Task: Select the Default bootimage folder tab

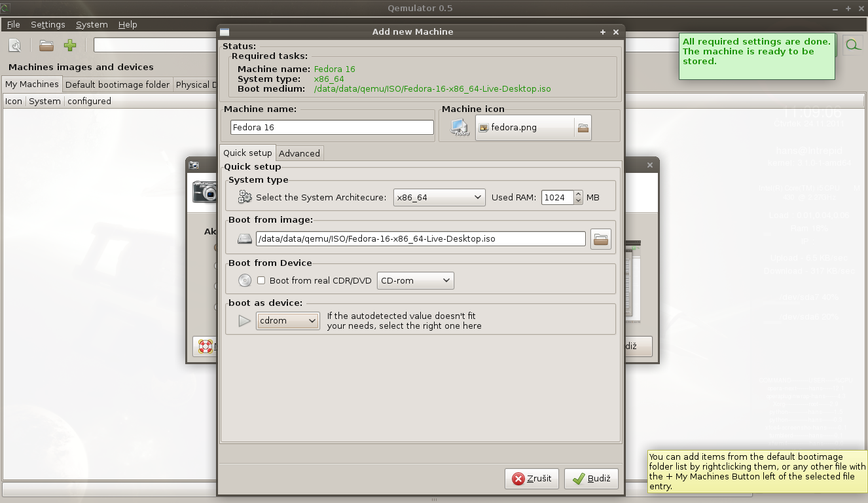Action: point(117,84)
